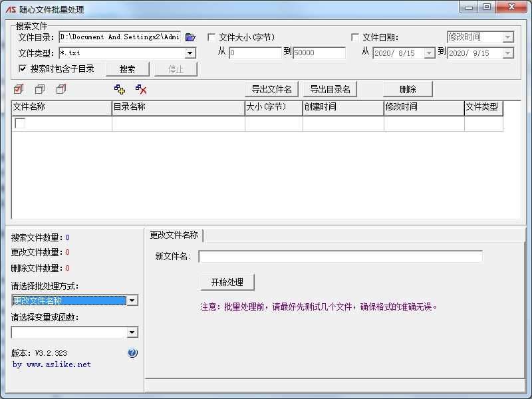Click the red X remove icon
532x399 pixels.
(141, 88)
